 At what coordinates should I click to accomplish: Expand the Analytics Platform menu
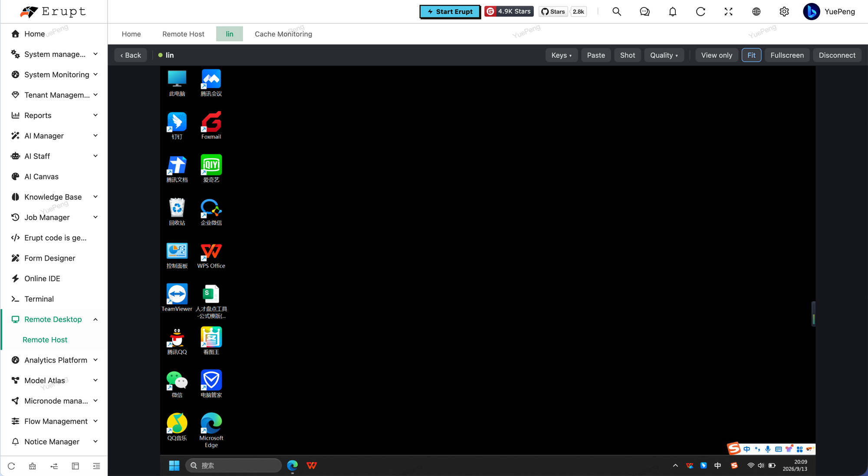54,360
